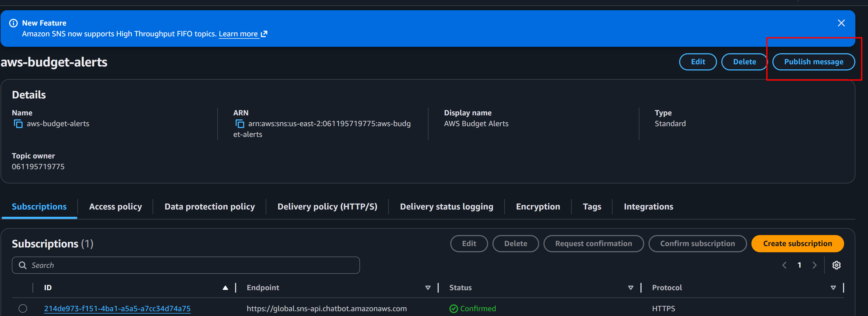Open subscriptions table preferences gear
Image resolution: width=868 pixels, height=316 pixels.
point(836,265)
